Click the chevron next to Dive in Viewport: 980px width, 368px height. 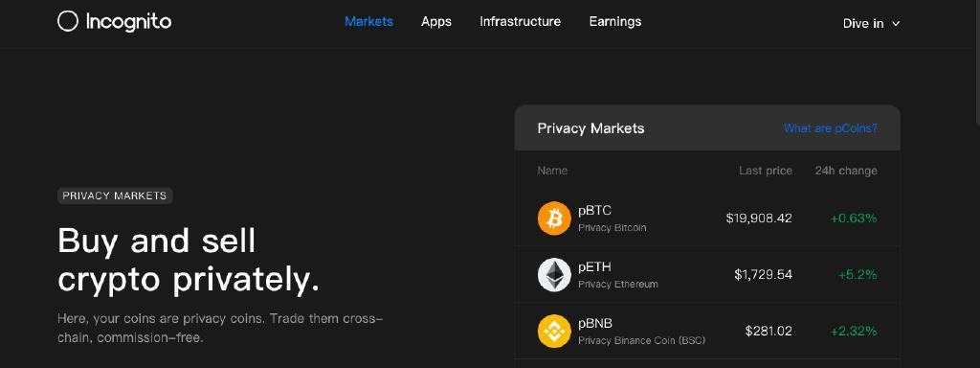(896, 24)
